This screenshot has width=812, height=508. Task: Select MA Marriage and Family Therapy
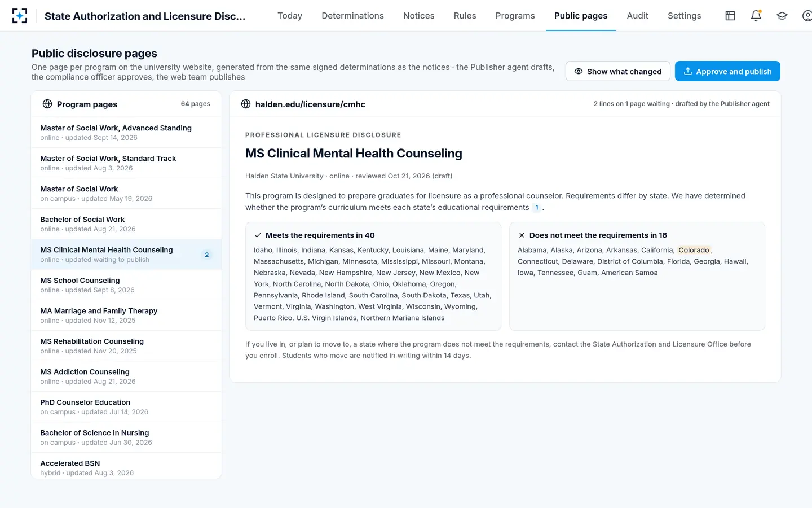pos(126,316)
